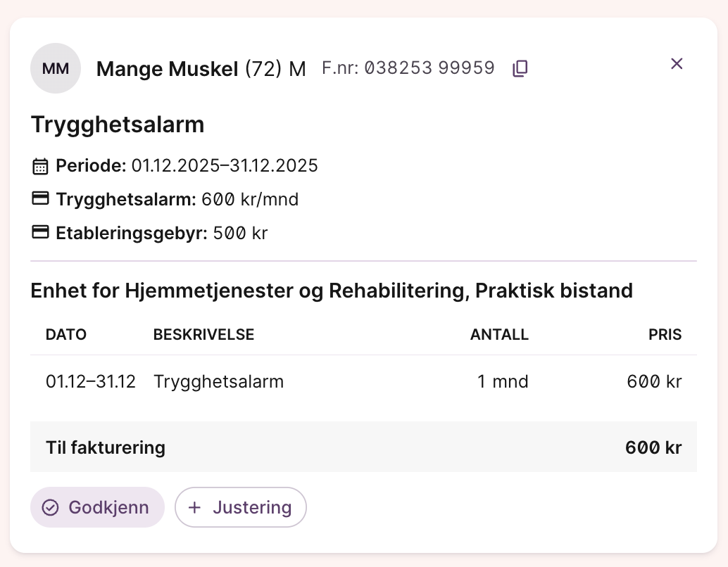
Task: Click the Til fakturering total row label
Action: [106, 447]
